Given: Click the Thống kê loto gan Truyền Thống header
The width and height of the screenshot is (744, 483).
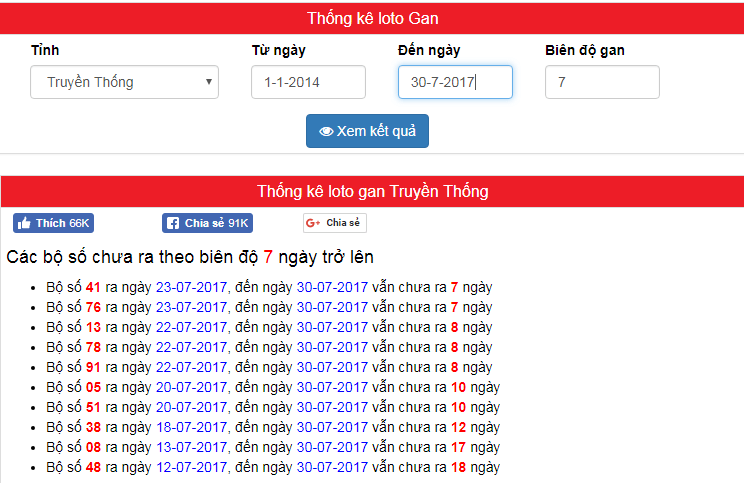Looking at the screenshot, I should (372, 192).
